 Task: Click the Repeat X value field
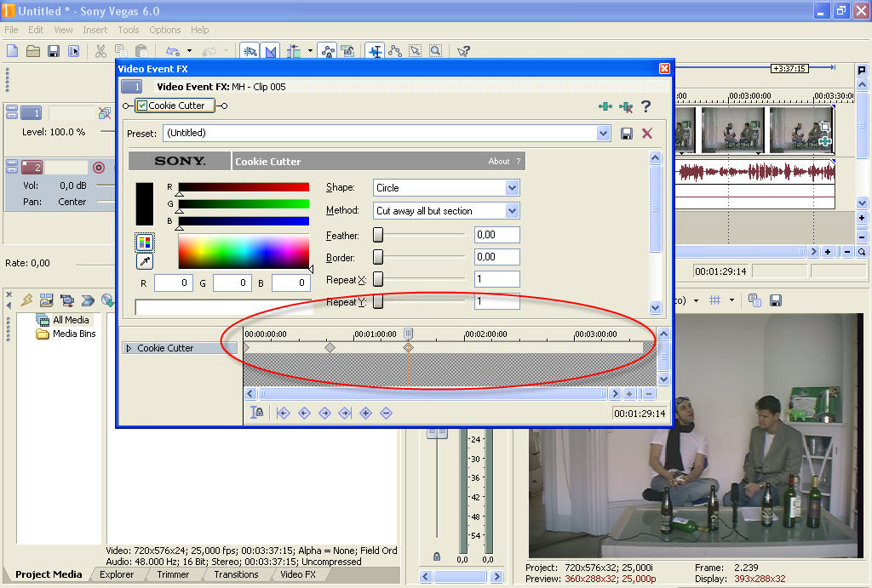tap(497, 279)
